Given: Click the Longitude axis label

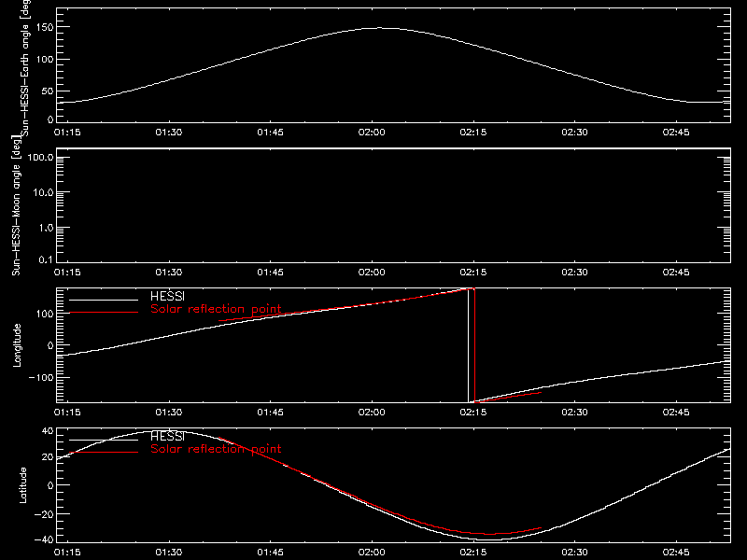Looking at the screenshot, I should 17,345.
